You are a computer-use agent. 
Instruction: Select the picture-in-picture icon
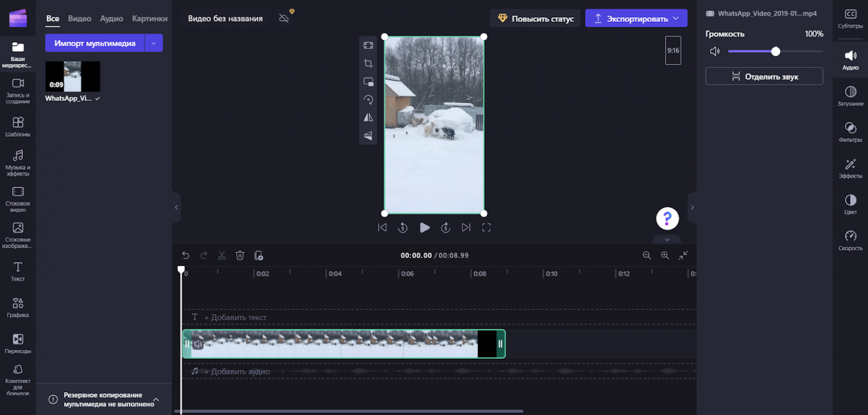pos(368,82)
